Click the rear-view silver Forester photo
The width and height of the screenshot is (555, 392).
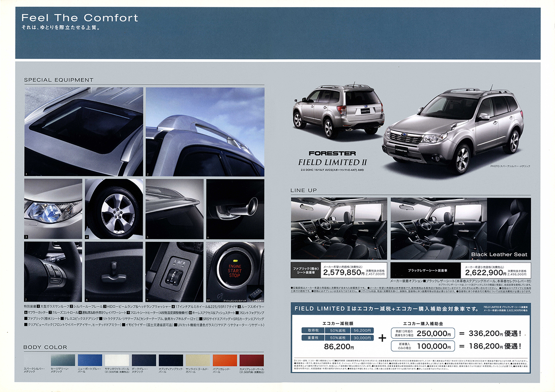338,111
